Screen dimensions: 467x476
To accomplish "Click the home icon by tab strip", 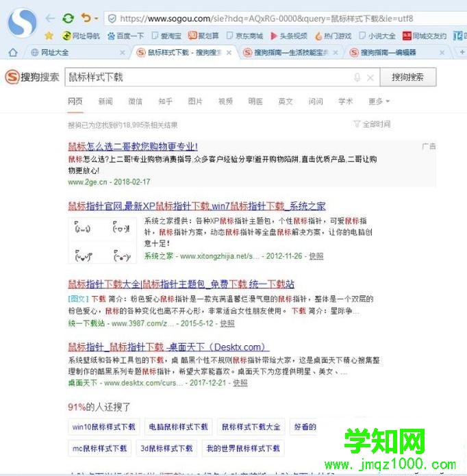I will click(x=13, y=53).
